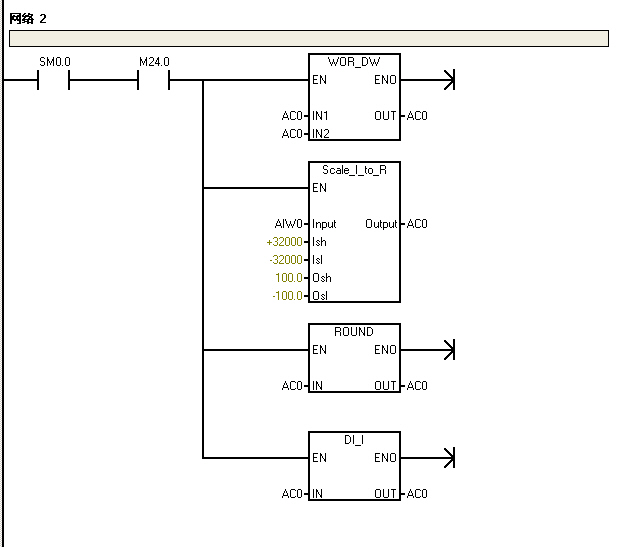629x547 pixels.
Task: Select the +32000 Ish parameter value
Action: tap(284, 242)
